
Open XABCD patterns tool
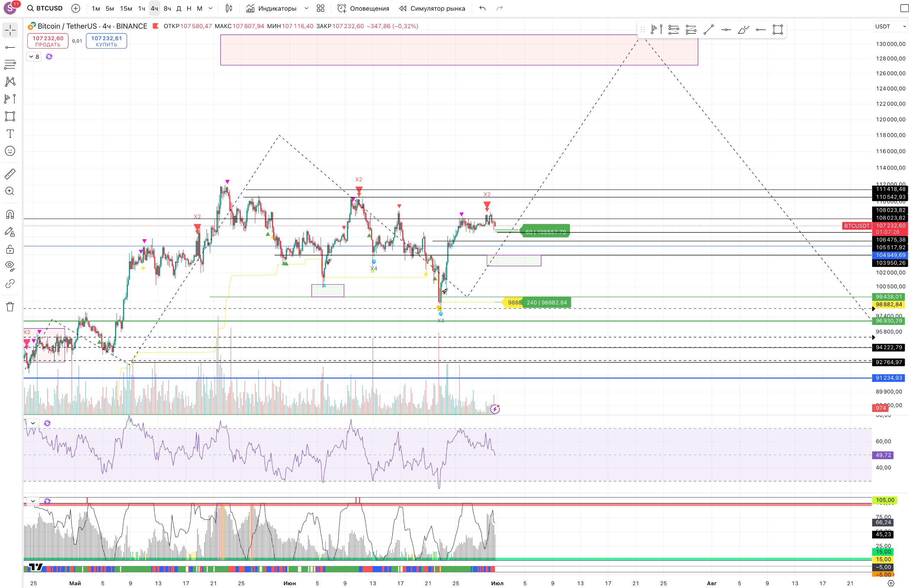[10, 81]
